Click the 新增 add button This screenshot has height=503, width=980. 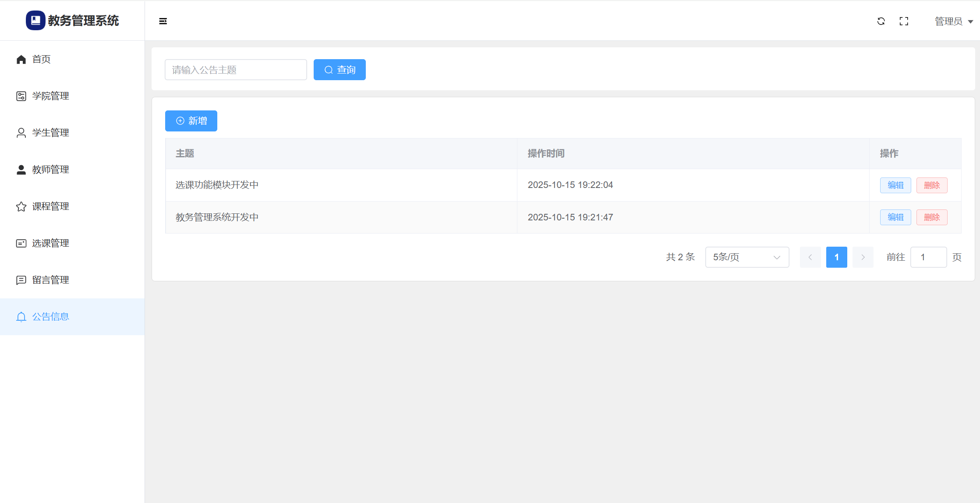click(x=191, y=121)
